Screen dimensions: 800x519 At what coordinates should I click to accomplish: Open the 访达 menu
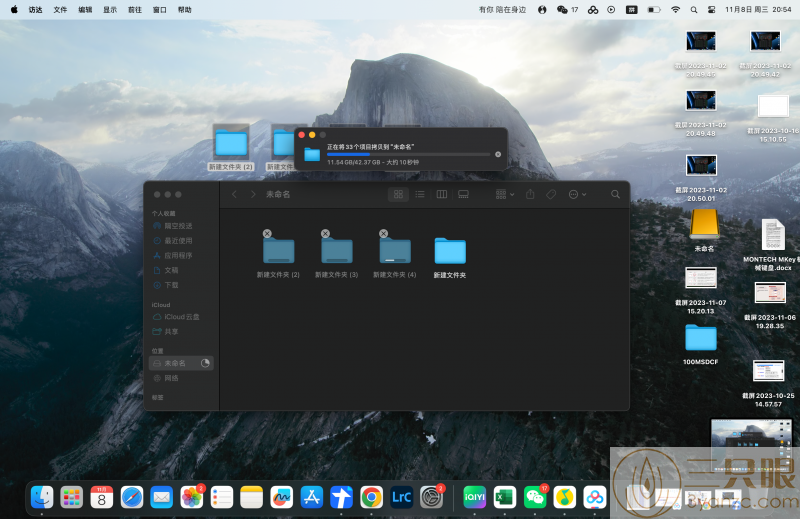(x=36, y=10)
